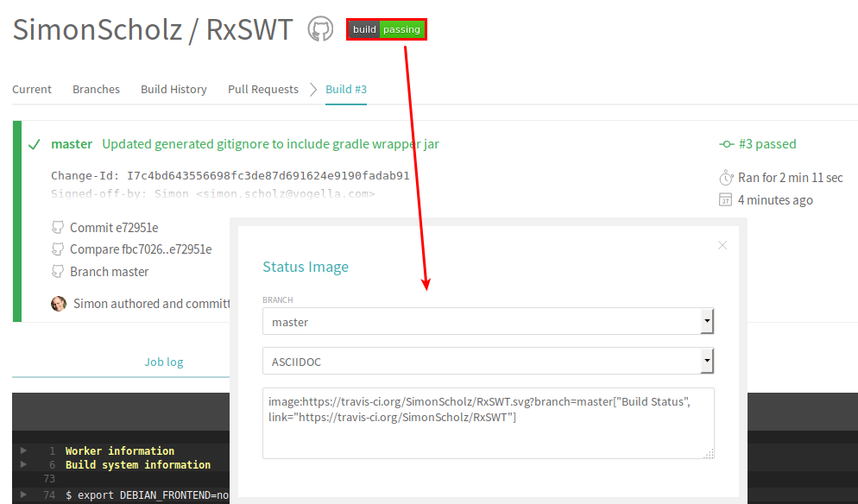Click the status image code text area
The width and height of the screenshot is (858, 504).
tap(488, 423)
